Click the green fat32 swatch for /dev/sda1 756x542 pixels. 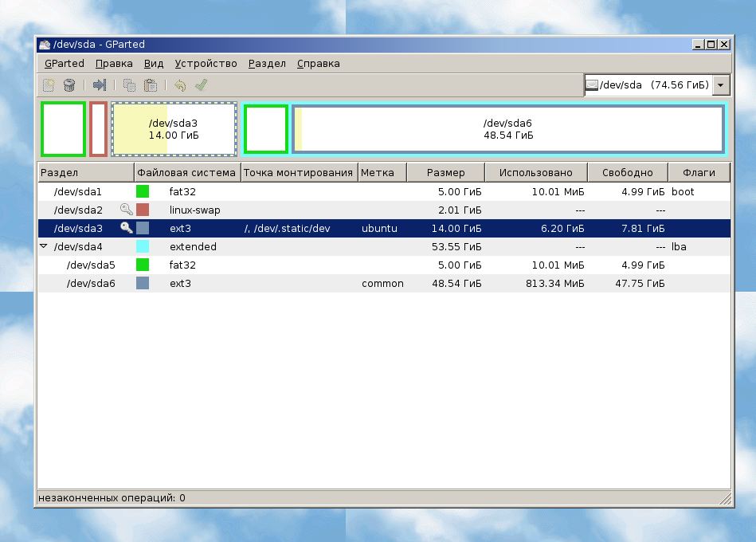143,191
